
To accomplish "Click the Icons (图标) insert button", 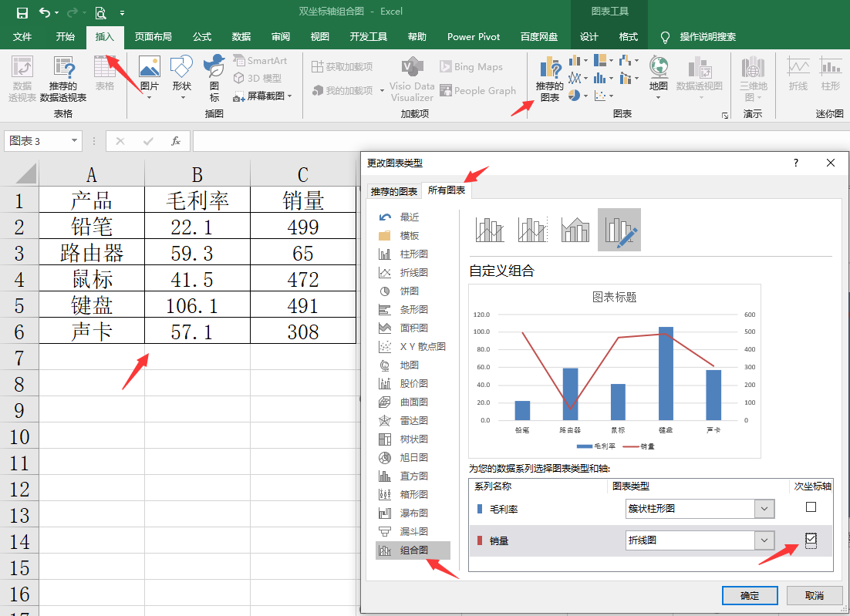I will (214, 78).
